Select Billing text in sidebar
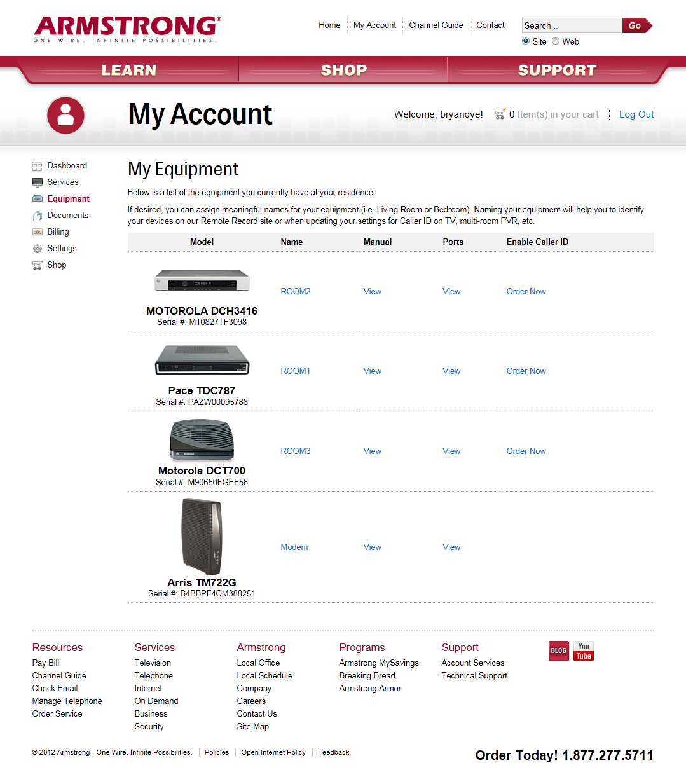 point(58,232)
